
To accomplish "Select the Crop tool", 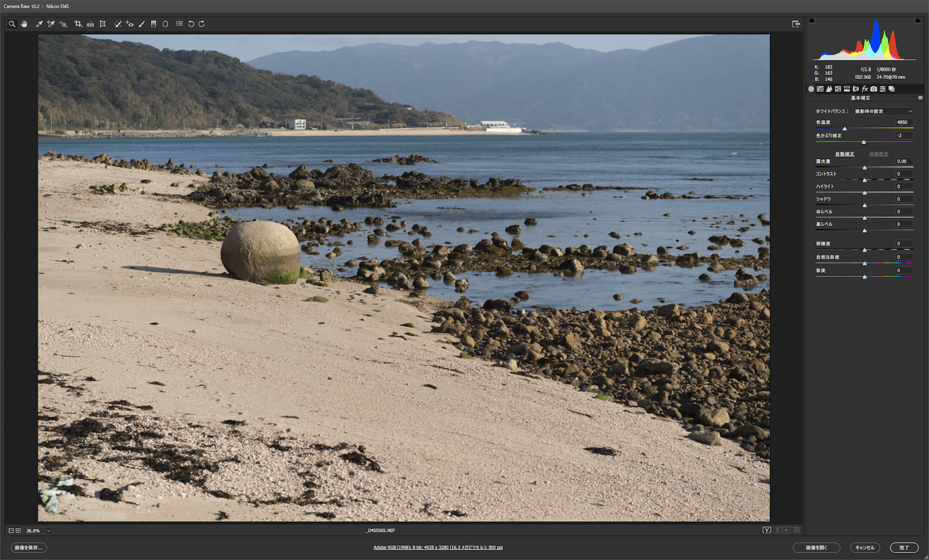I will pyautogui.click(x=78, y=24).
